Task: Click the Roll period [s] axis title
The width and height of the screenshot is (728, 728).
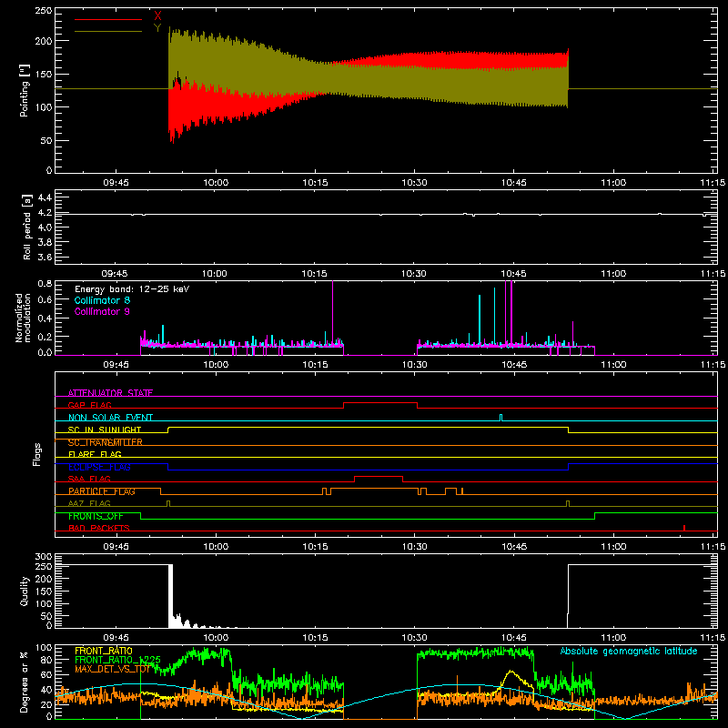Action: [x=27, y=227]
